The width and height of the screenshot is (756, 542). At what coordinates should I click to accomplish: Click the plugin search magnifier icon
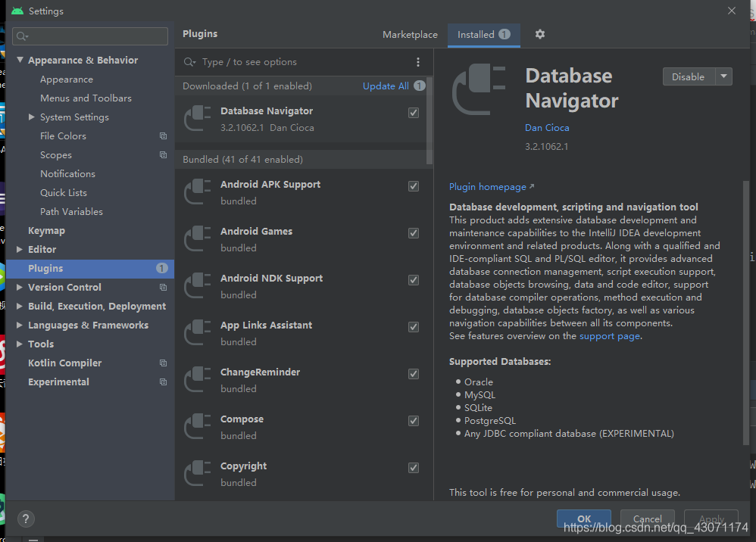[x=189, y=61]
